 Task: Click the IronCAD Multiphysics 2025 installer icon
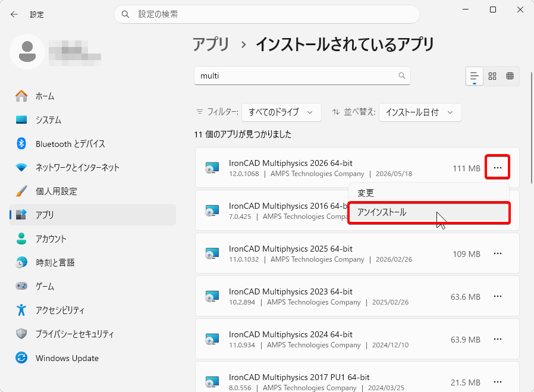tap(212, 254)
